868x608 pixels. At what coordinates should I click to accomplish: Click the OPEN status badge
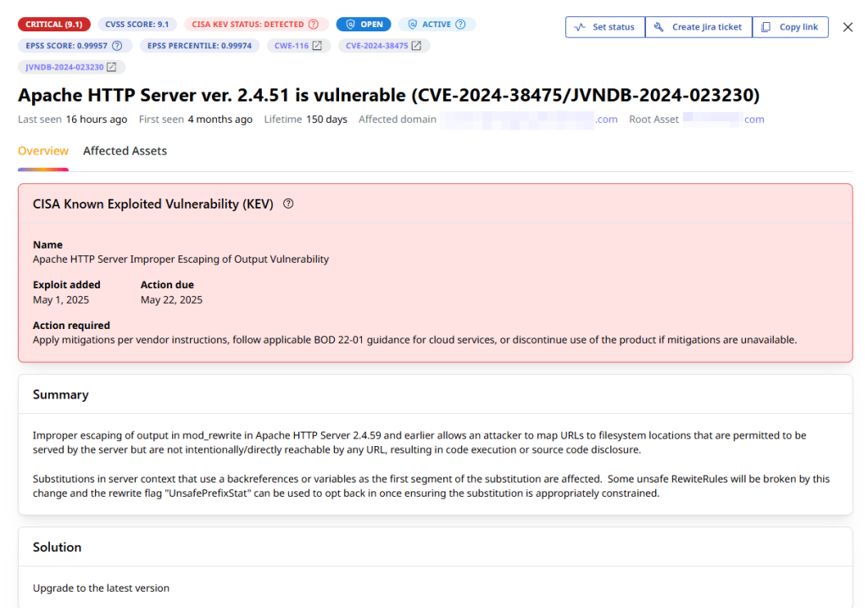364,25
